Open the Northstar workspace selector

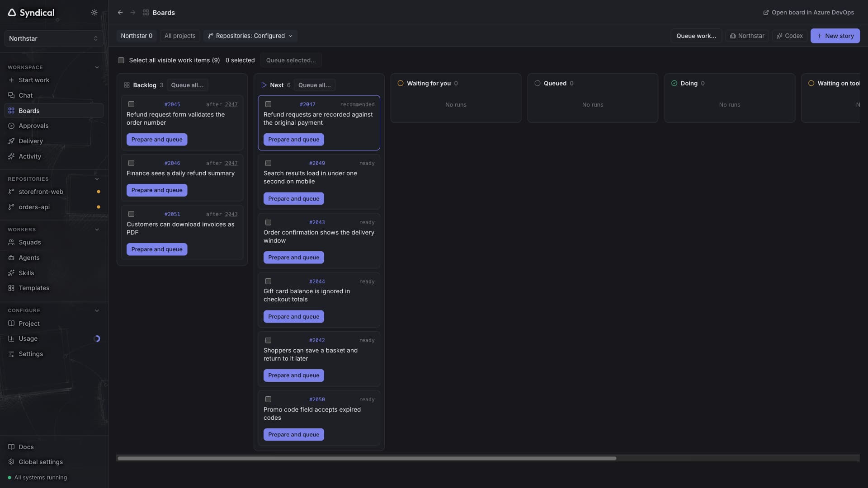click(54, 38)
